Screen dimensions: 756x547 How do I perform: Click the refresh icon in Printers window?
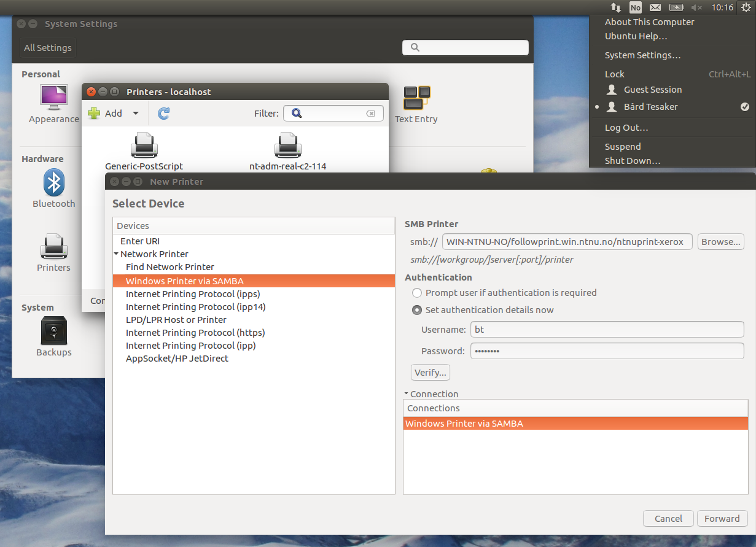pos(163,113)
